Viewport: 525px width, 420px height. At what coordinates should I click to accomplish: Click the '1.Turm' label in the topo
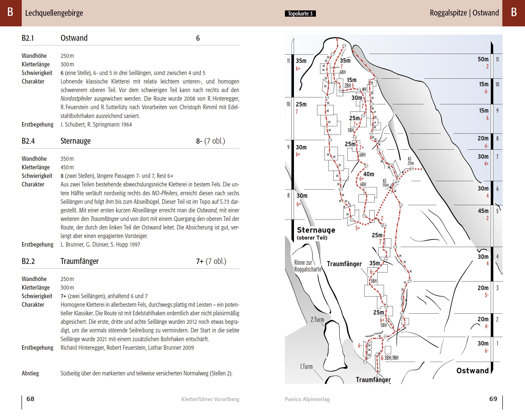[x=306, y=366]
